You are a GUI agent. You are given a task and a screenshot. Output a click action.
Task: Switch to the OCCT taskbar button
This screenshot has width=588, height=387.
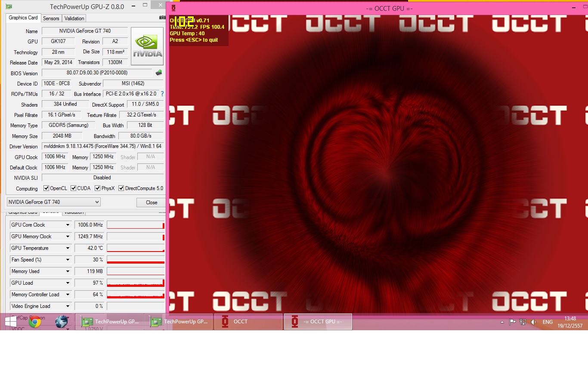[248, 322]
